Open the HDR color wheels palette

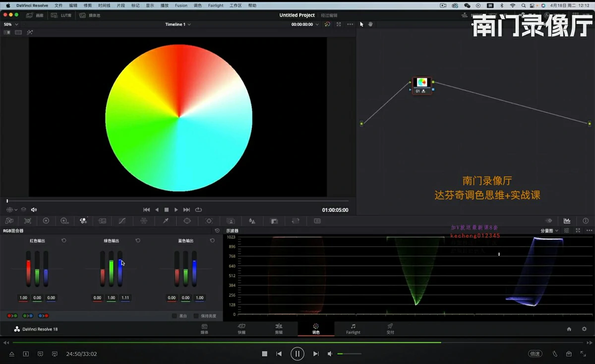click(64, 221)
